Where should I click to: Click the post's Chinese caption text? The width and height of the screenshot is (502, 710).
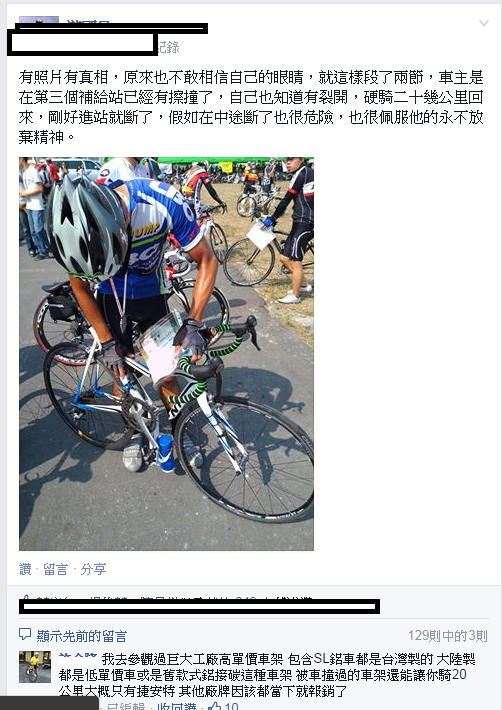(251, 107)
